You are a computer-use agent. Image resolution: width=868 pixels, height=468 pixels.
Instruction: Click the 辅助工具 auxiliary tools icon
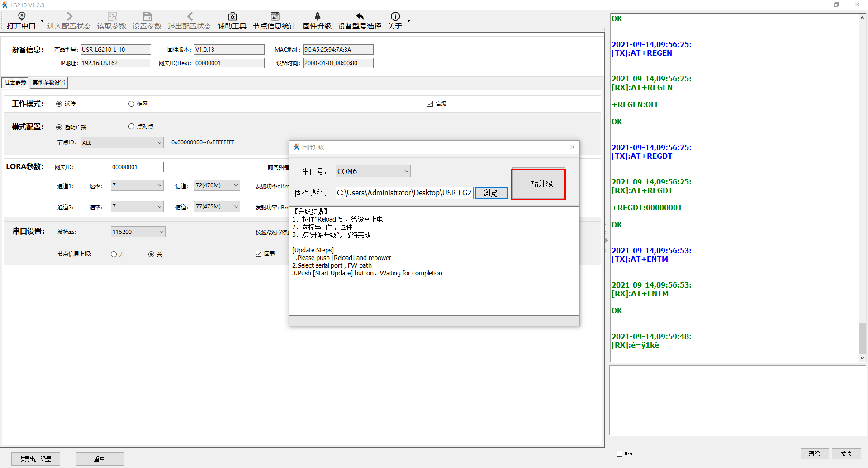232,17
